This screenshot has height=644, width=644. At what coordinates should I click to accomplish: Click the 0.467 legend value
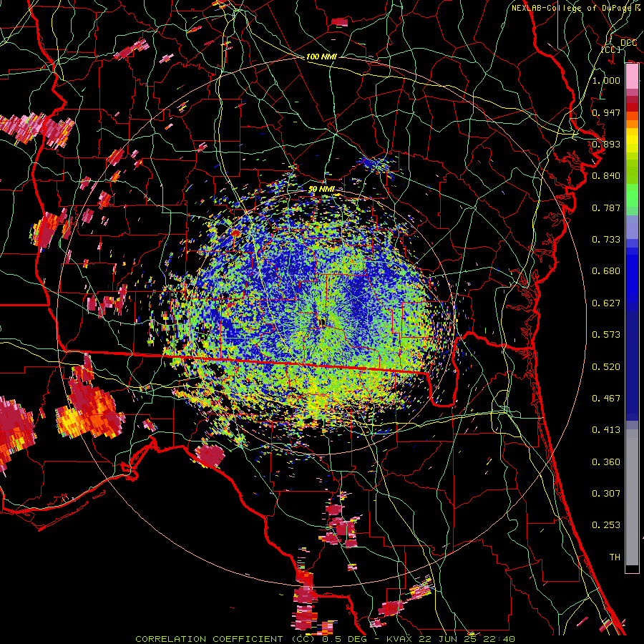coord(606,399)
